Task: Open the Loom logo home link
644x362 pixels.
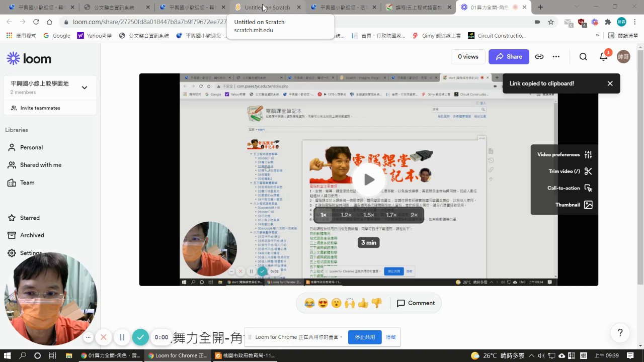Action: 29,58
